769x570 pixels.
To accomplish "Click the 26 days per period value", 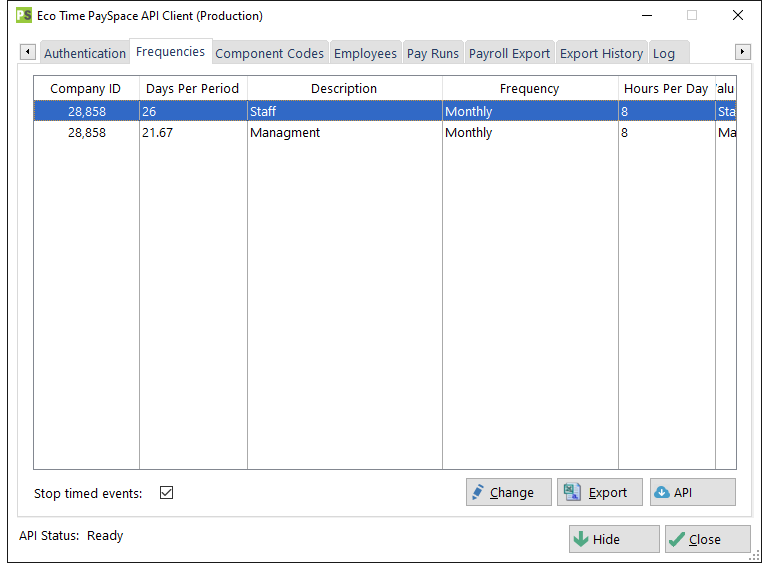I will point(193,111).
